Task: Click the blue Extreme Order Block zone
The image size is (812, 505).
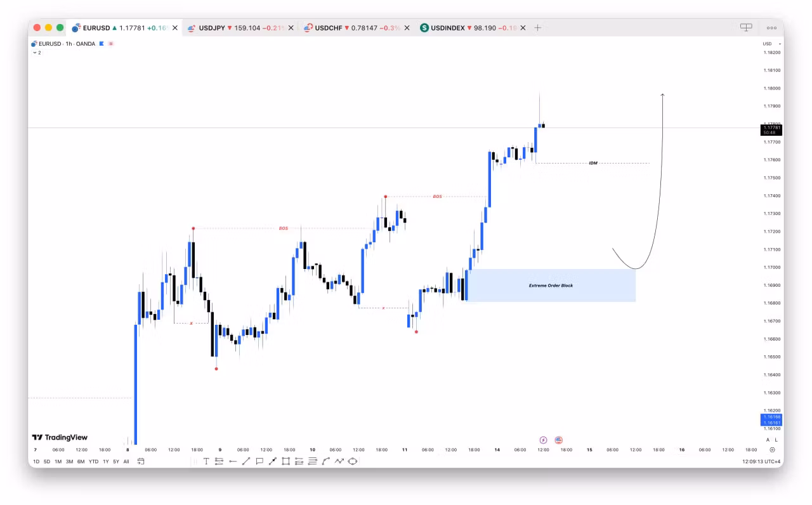Action: pyautogui.click(x=551, y=285)
